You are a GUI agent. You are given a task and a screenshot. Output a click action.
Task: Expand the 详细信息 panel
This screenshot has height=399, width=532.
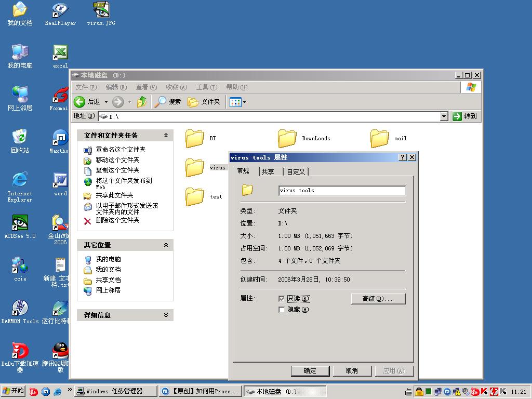point(166,315)
